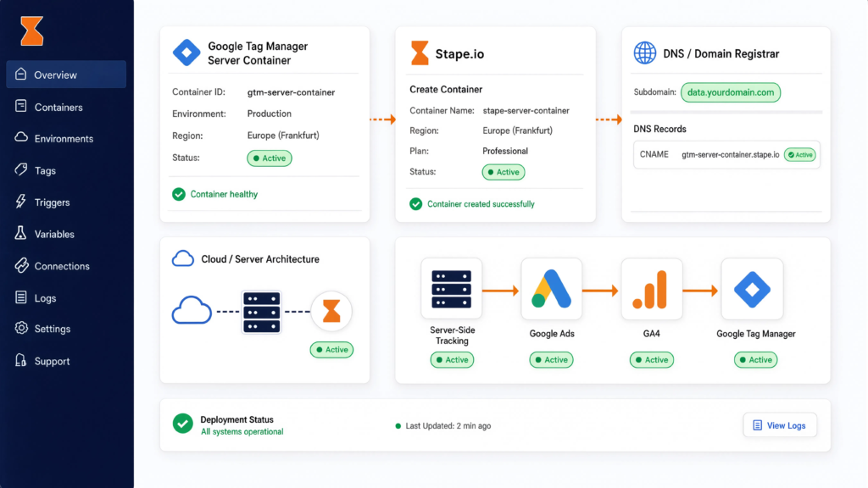Click the Google Tag Manager diamond icon in card header

pos(186,53)
